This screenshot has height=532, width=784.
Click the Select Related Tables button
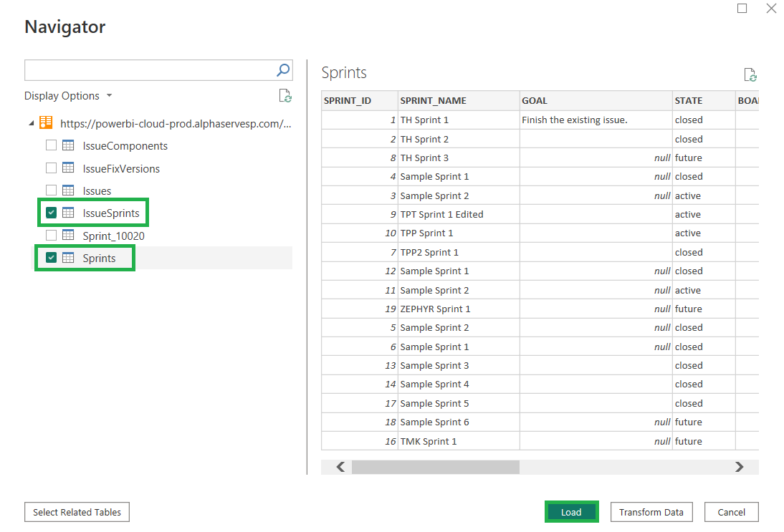pos(77,512)
